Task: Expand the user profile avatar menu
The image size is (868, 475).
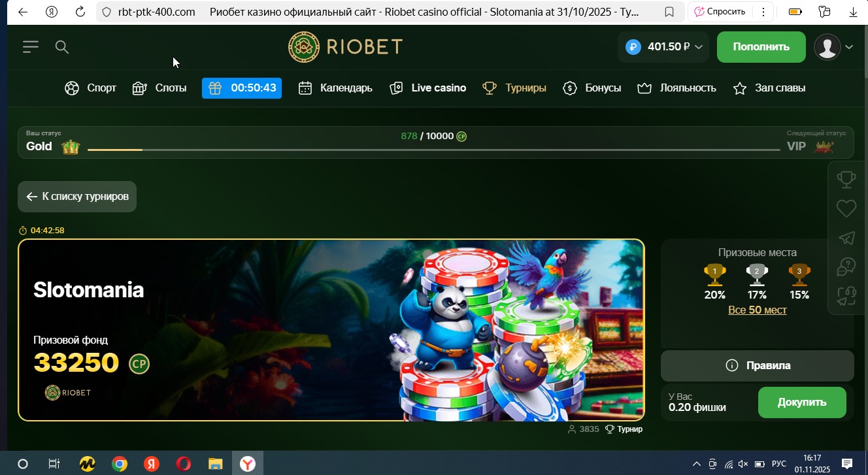Action: coord(833,47)
